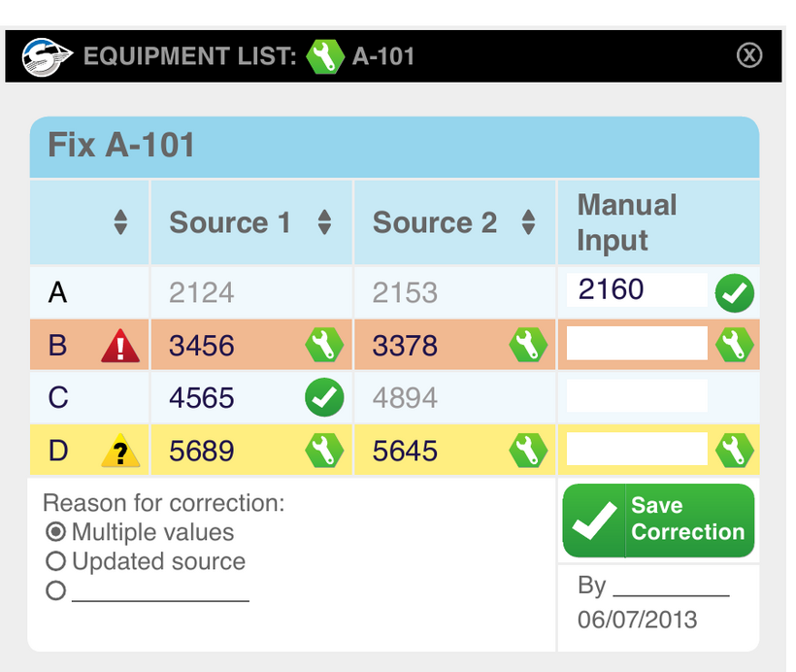Screen dimensions: 796x672
Task: Click the green checkmark beside 4565
Action: [324, 397]
